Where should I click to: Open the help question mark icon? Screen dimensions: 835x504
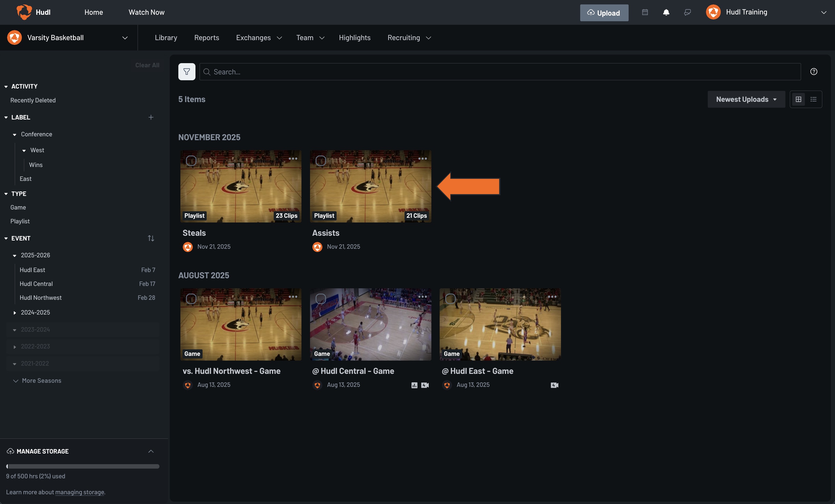(814, 71)
